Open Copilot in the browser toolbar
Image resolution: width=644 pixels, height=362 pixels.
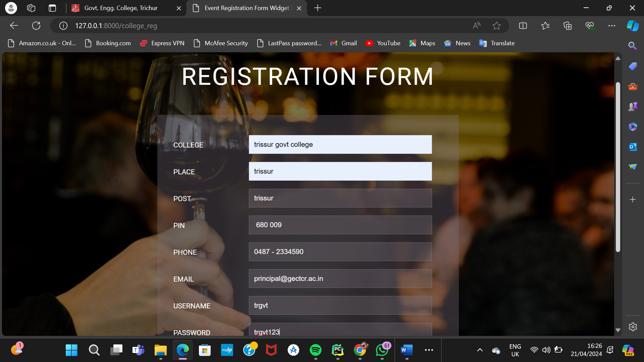tap(633, 25)
